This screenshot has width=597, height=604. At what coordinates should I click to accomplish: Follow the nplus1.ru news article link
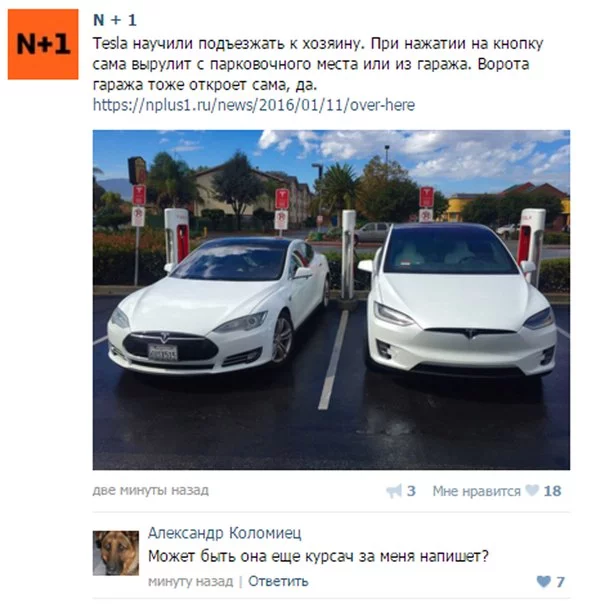pyautogui.click(x=254, y=105)
